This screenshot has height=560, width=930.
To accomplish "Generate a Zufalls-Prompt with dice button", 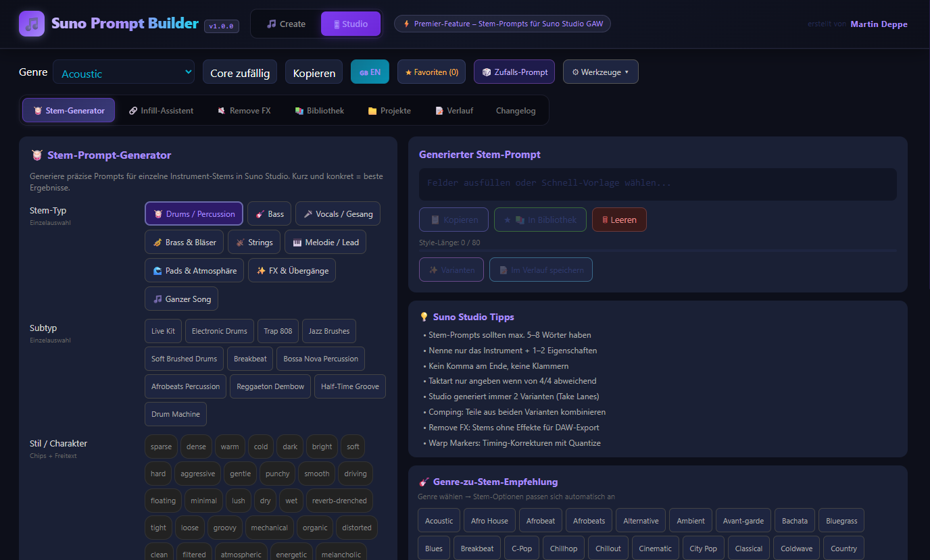I will (x=514, y=72).
